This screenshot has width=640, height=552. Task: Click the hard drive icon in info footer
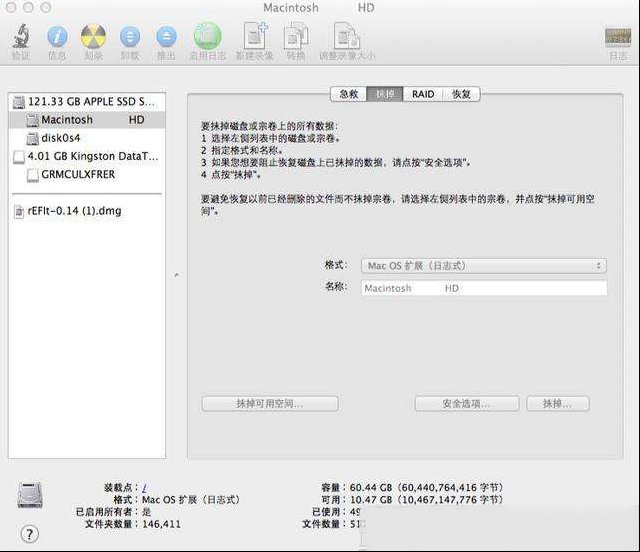pos(30,495)
